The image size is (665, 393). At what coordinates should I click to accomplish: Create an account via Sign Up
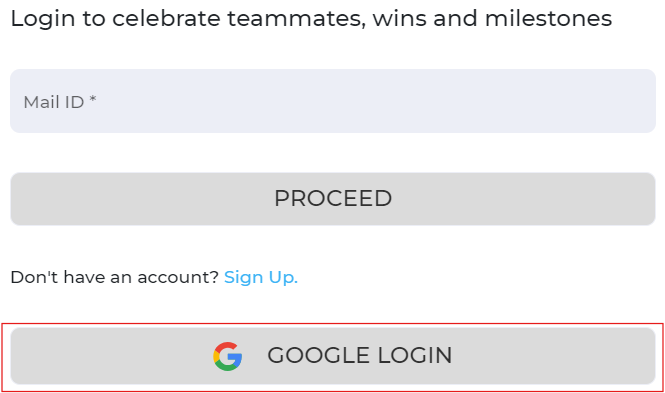tap(261, 277)
